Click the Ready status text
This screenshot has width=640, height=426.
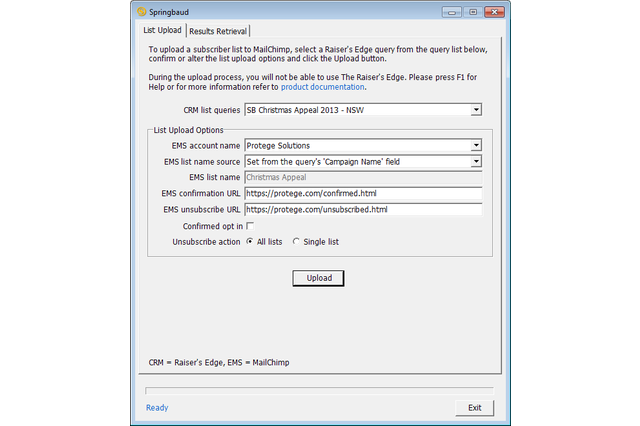(x=157, y=408)
